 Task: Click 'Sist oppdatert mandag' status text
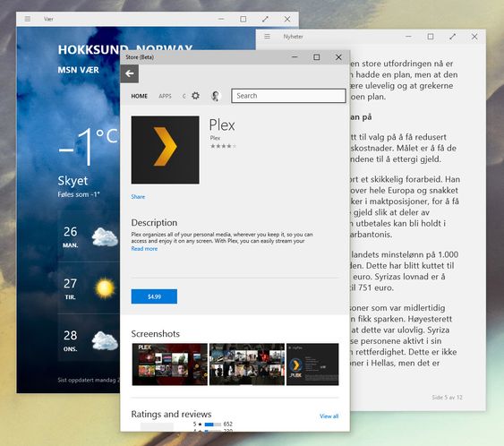click(x=89, y=380)
